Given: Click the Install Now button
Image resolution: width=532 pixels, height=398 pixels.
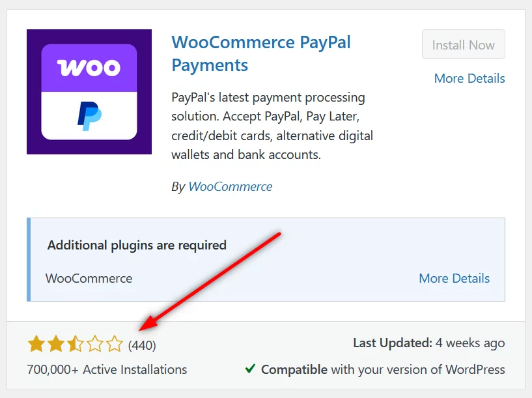Looking at the screenshot, I should 463,44.
